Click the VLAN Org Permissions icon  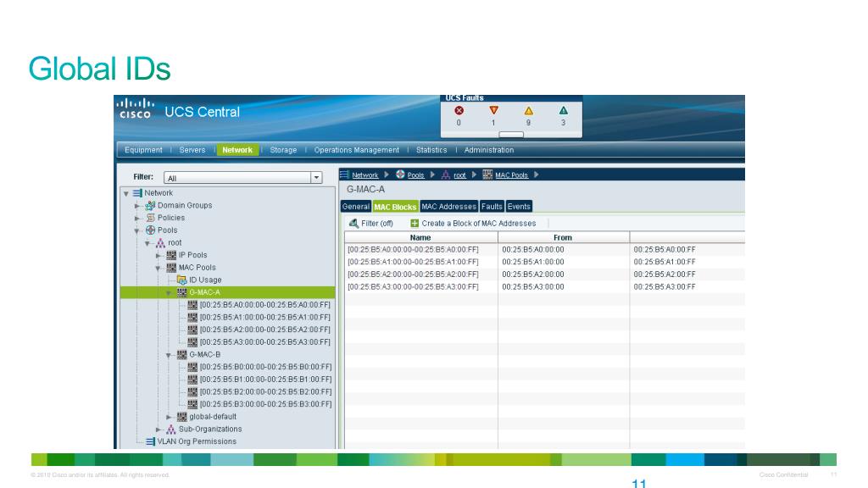150,441
